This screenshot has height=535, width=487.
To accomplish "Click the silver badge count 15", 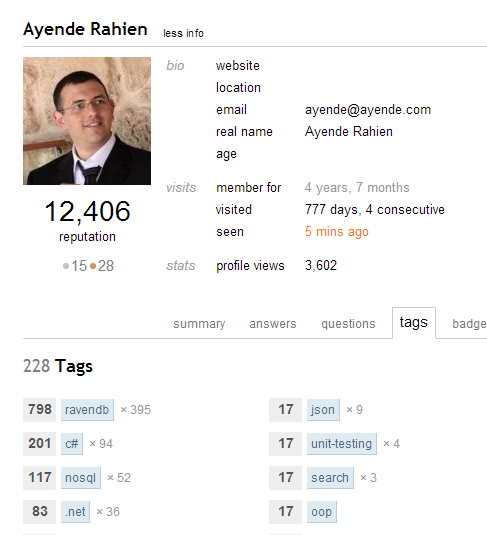I will point(75,266).
